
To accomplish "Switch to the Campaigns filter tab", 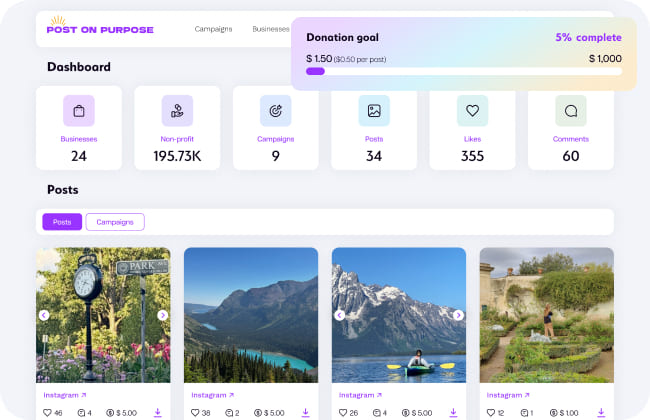I will click(115, 222).
